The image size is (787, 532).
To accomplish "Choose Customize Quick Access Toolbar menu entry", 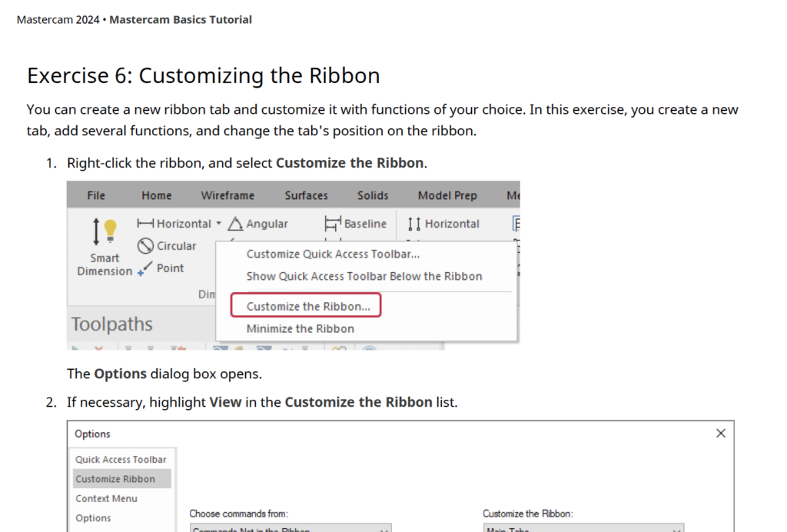I will click(x=334, y=254).
